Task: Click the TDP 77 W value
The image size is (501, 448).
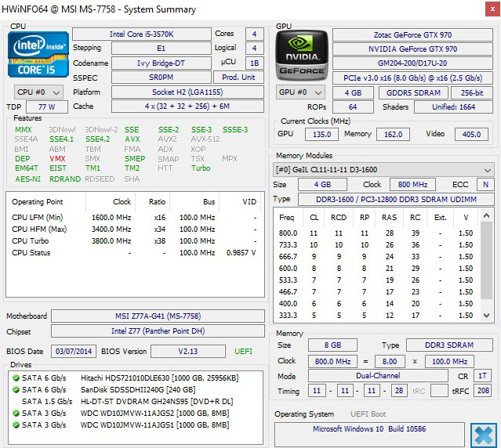Action: coord(46,107)
